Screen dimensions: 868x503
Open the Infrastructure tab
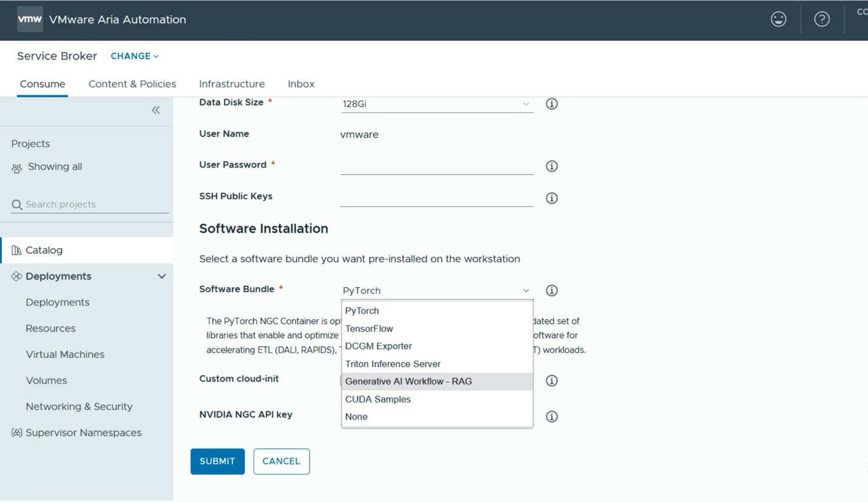tap(232, 84)
